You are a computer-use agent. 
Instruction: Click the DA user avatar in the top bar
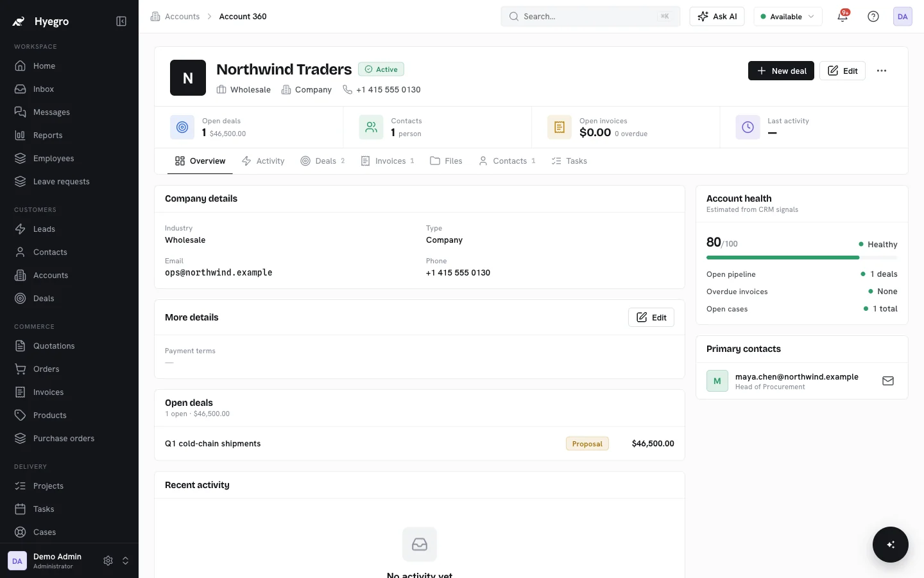click(x=903, y=17)
